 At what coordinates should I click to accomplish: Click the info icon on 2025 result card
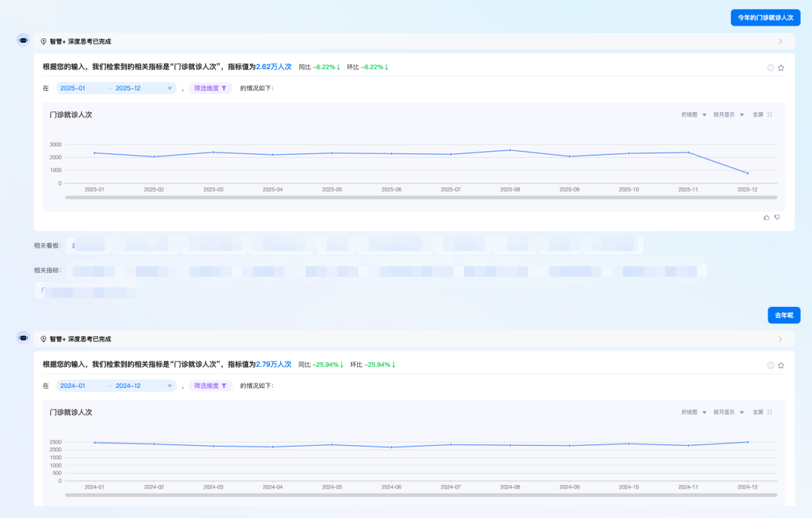click(x=771, y=68)
